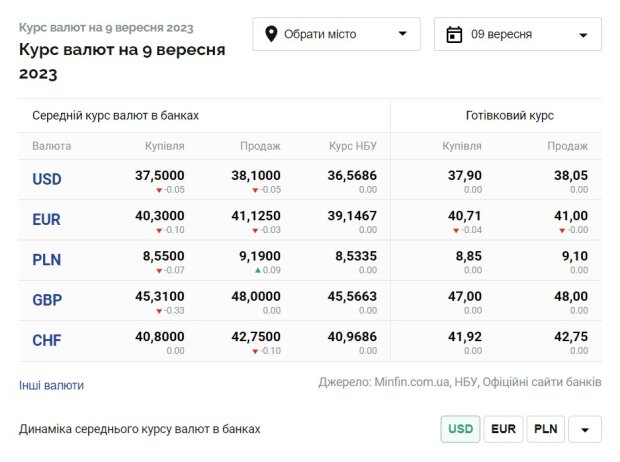The width and height of the screenshot is (620, 462).
Task: Click the calendar icon beside 09 вересня
Action: click(454, 34)
